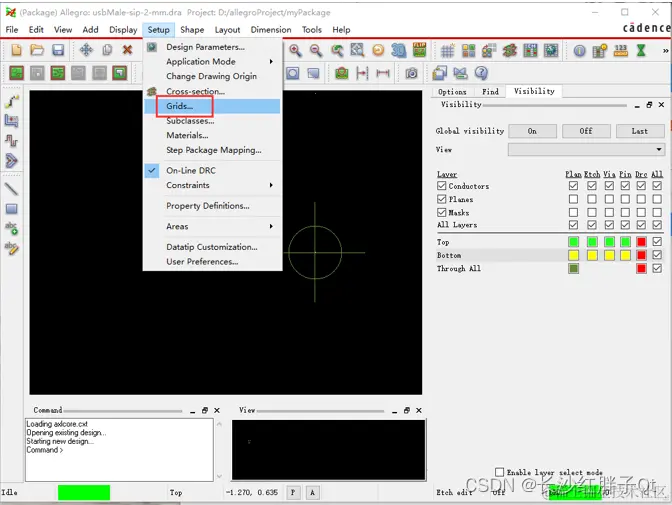672x505 pixels.
Task: Click the New file toolbar icon
Action: (16, 50)
